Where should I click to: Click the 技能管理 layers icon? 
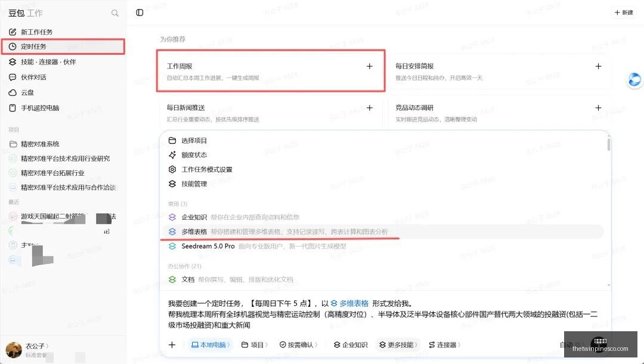coord(172,184)
